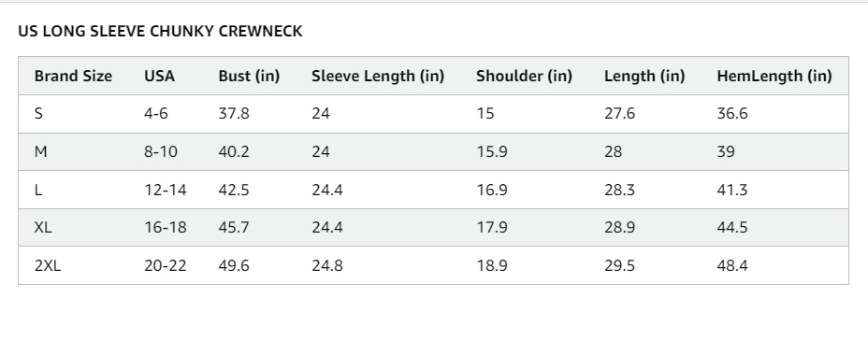The width and height of the screenshot is (868, 340).
Task: Click the 20-22 USA size cell
Action: (166, 265)
